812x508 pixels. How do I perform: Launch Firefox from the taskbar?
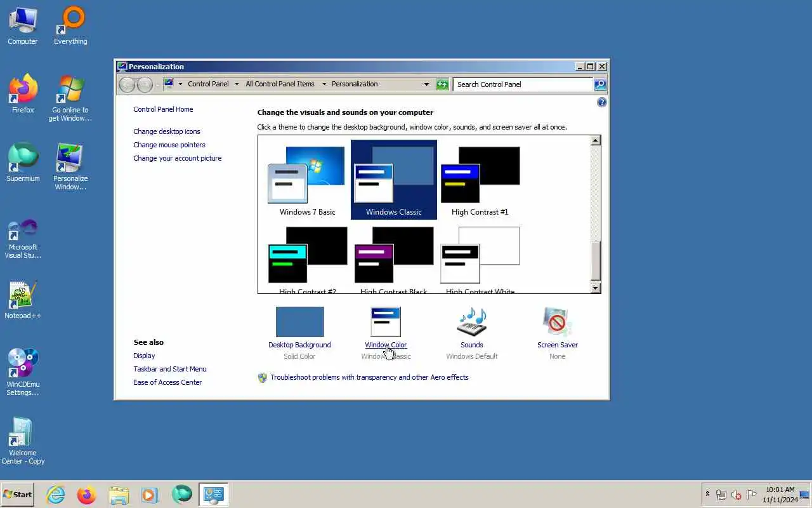pos(87,495)
